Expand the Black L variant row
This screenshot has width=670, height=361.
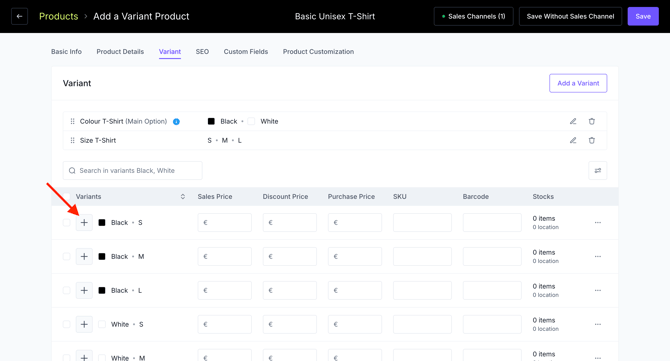(84, 291)
